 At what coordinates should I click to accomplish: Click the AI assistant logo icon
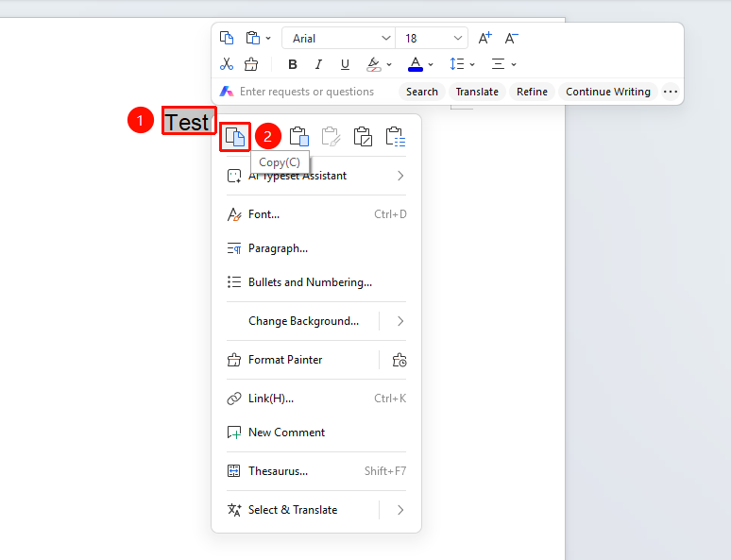227,92
